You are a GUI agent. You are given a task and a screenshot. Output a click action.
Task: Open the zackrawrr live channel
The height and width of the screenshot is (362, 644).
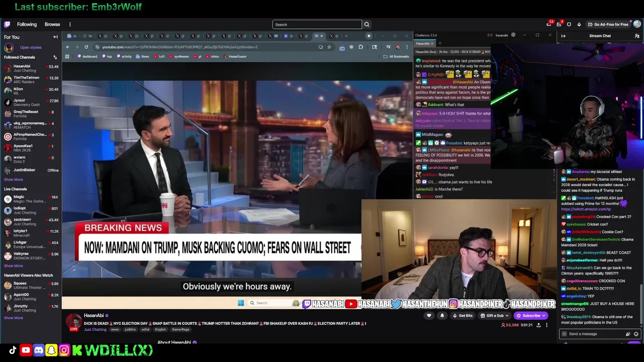coord(31,222)
